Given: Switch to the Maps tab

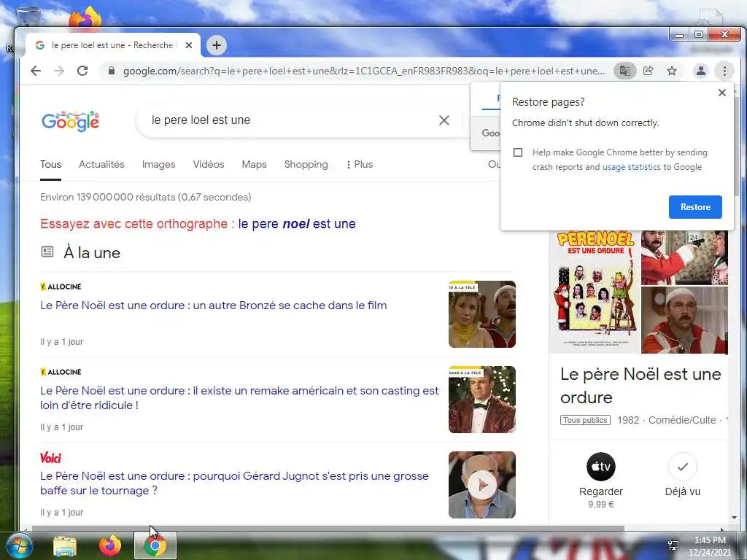Looking at the screenshot, I should click(x=254, y=164).
